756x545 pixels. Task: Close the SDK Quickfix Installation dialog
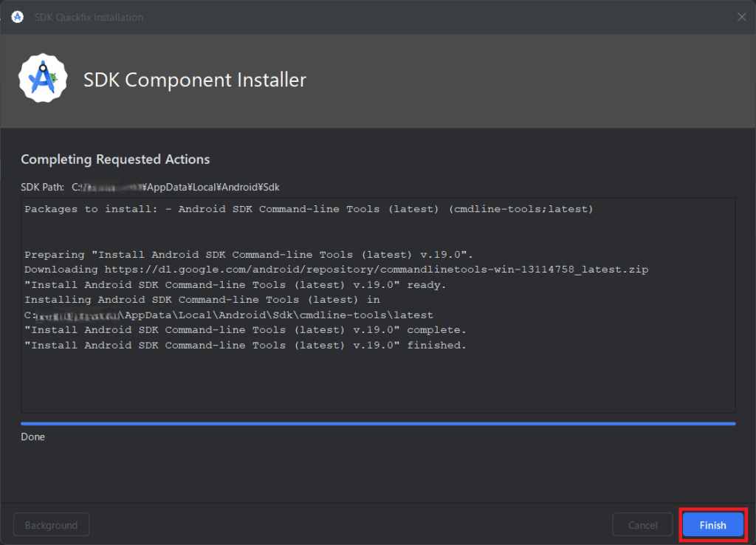(741, 17)
